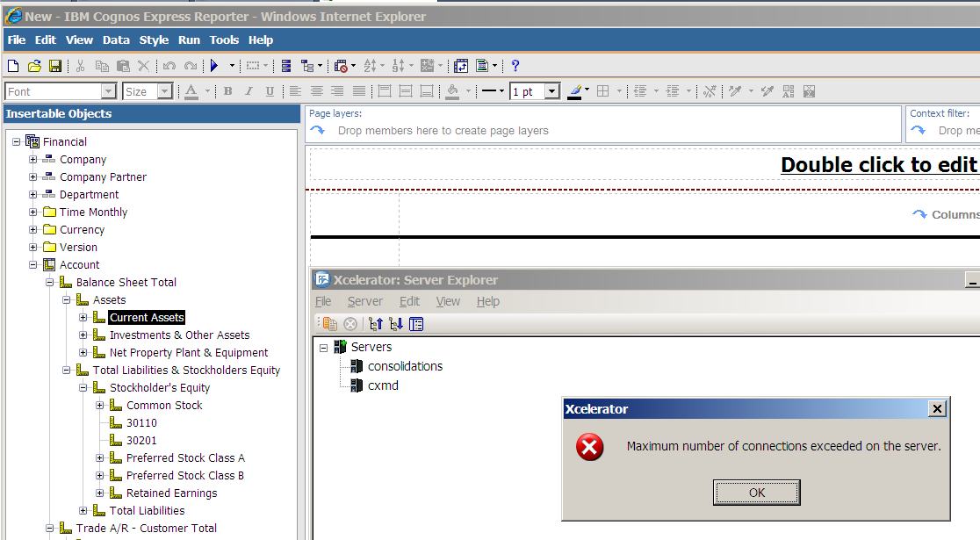Click the copy-servers icon in Server Explorer toolbar
The width and height of the screenshot is (980, 540).
pos(329,324)
